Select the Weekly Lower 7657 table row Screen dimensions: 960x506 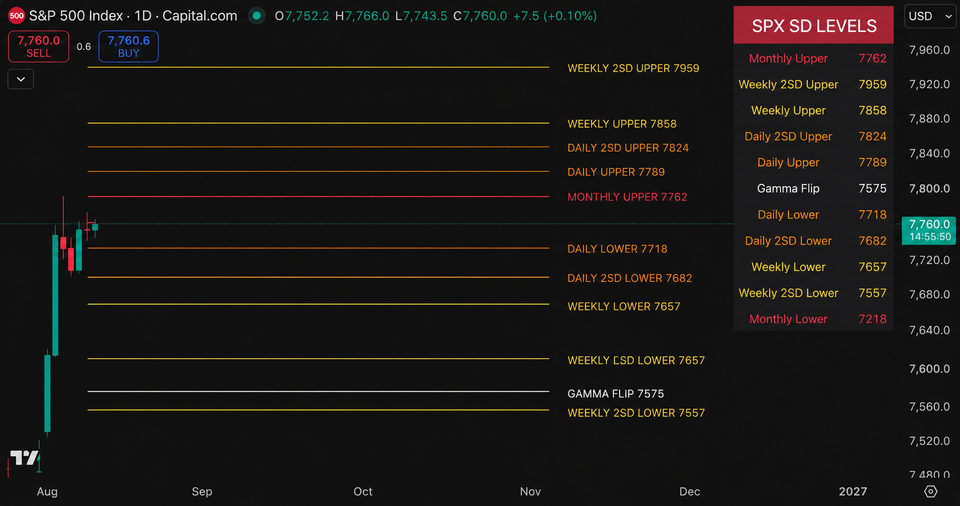[x=814, y=267]
